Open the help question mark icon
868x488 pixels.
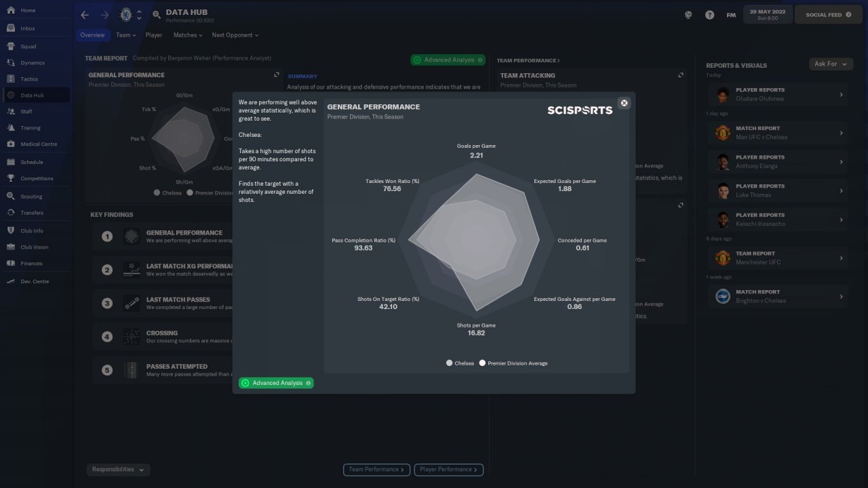click(709, 15)
